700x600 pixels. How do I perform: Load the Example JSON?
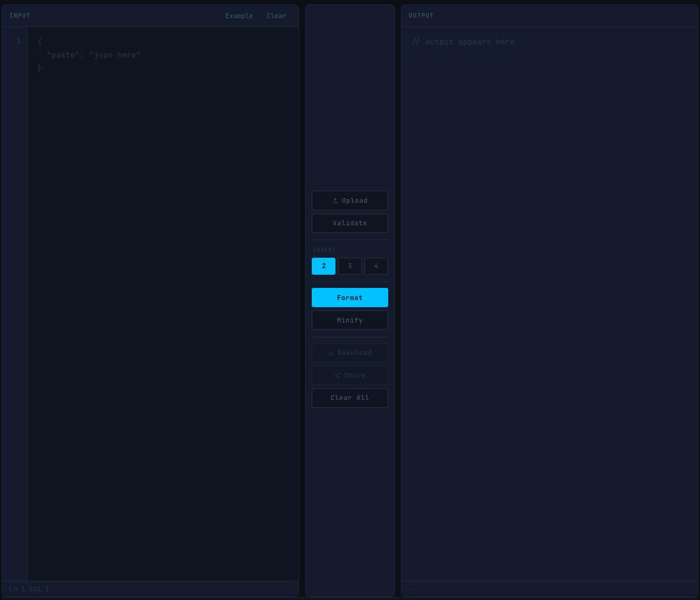click(x=239, y=16)
